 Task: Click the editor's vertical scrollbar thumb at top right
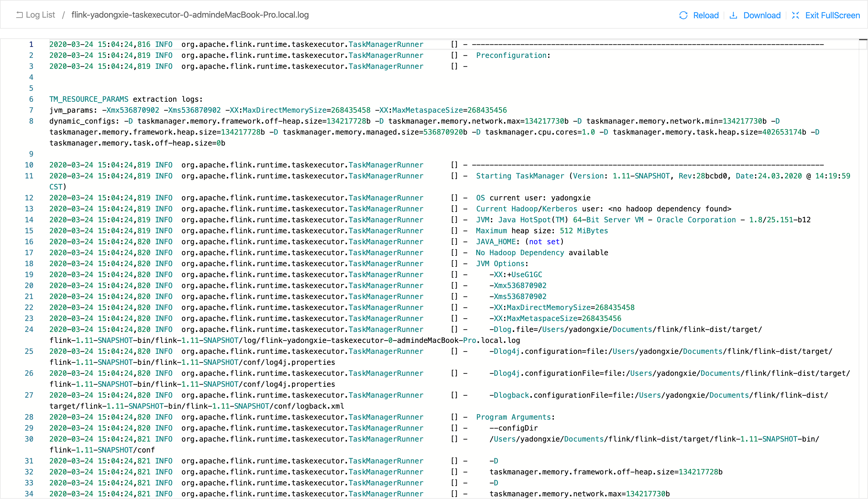point(863,40)
